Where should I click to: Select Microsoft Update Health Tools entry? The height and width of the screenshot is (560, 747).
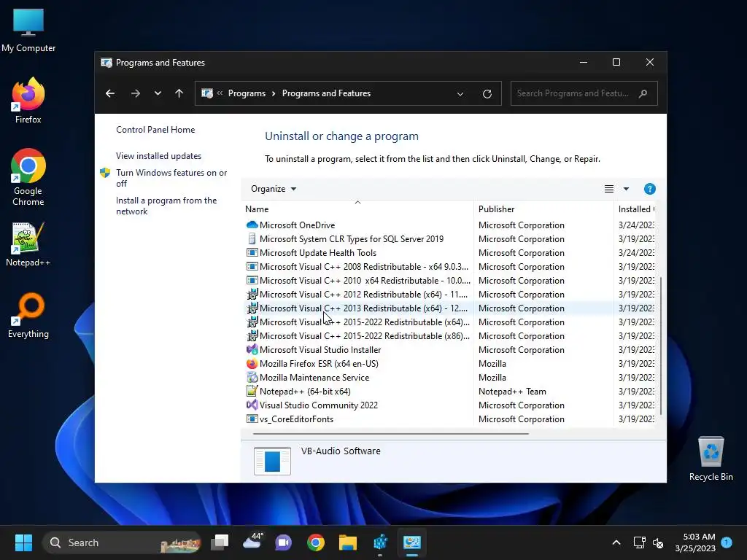318,253
